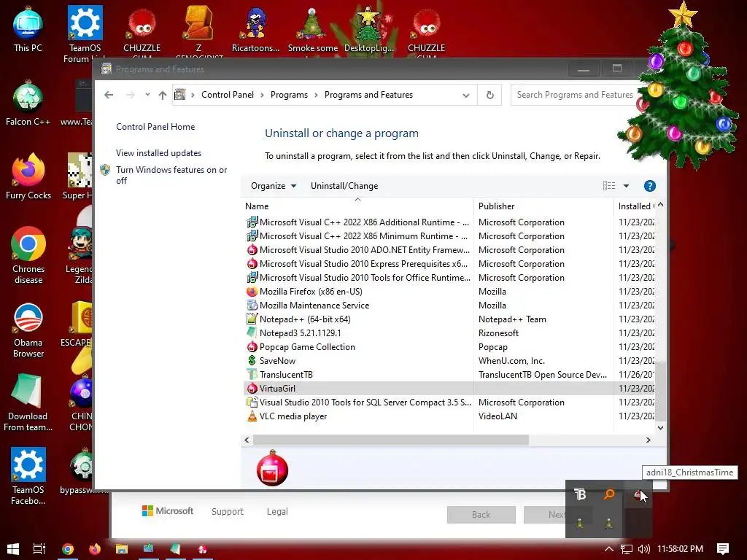The image size is (747, 560).
Task: Click the network icon in system tray
Action: [626, 549]
